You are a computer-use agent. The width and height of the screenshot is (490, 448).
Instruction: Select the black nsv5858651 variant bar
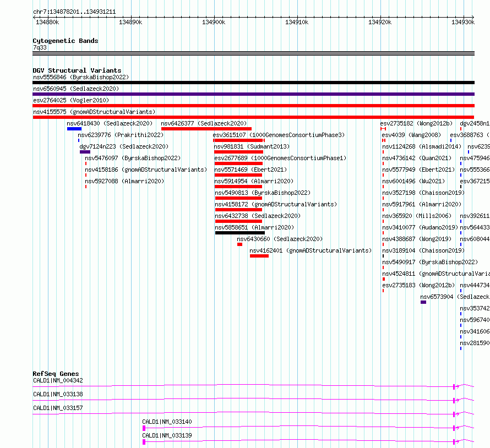(240, 233)
